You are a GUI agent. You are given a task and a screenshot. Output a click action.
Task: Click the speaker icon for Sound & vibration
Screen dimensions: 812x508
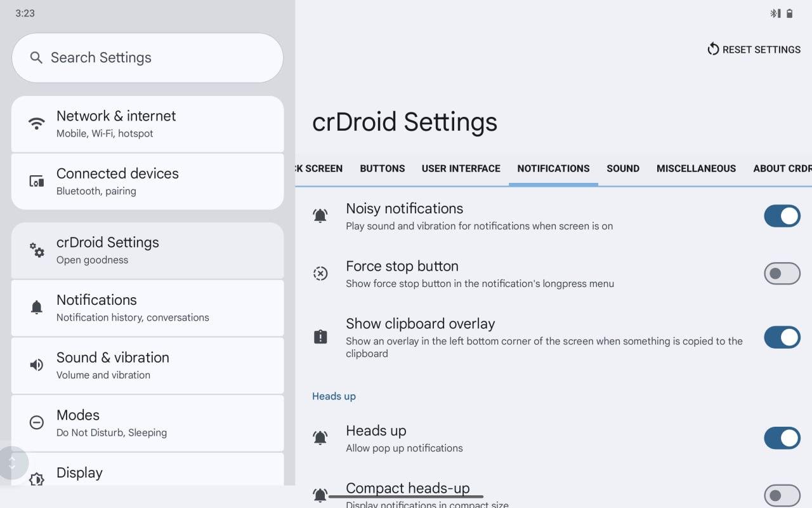point(37,365)
